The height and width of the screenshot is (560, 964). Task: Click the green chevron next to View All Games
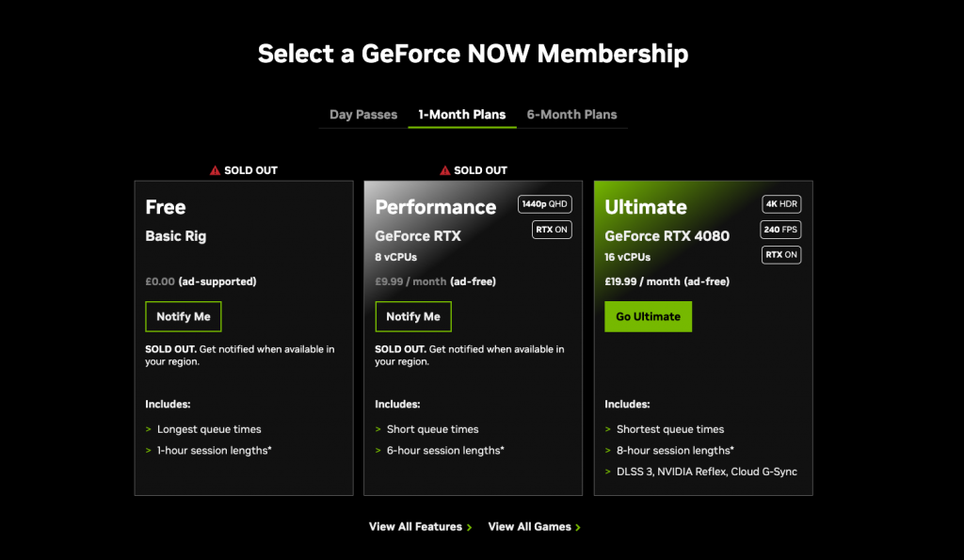[x=577, y=527]
